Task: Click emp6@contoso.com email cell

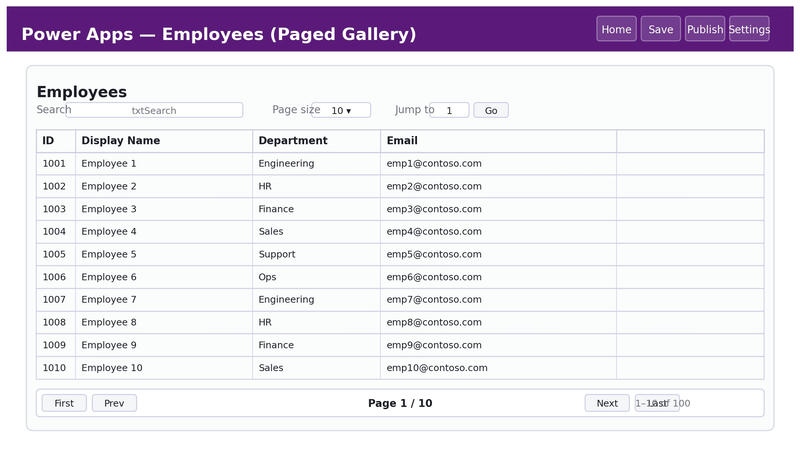Action: [498, 277]
